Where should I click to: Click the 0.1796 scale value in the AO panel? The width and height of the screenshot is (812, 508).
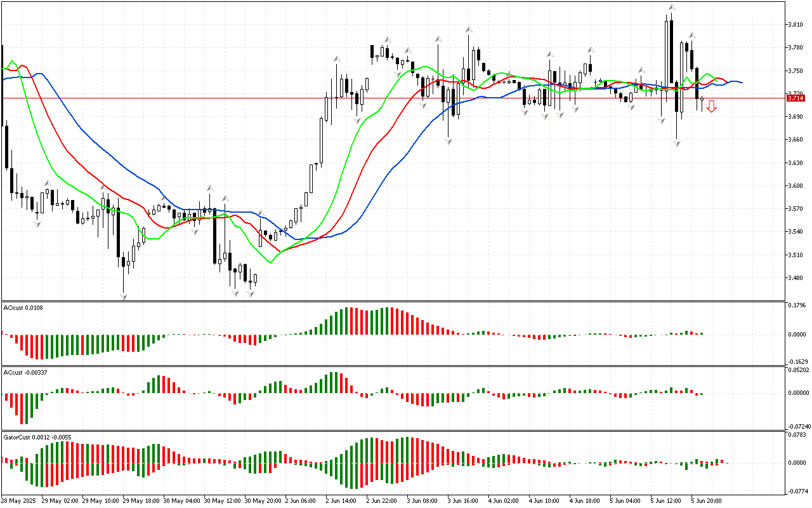[x=796, y=305]
